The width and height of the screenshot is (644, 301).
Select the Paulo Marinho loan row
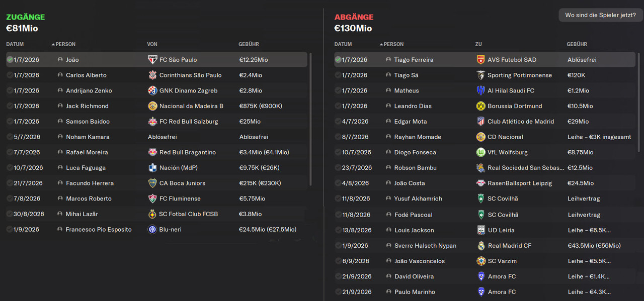(485, 292)
